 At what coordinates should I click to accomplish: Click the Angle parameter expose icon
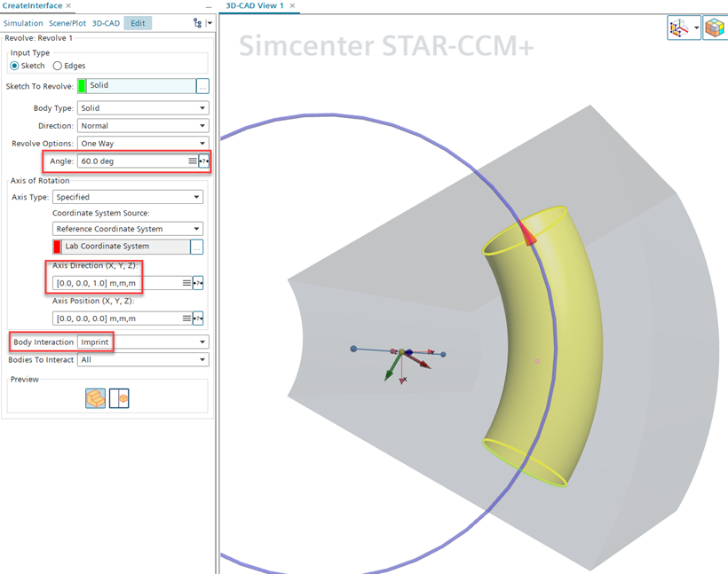(x=203, y=161)
